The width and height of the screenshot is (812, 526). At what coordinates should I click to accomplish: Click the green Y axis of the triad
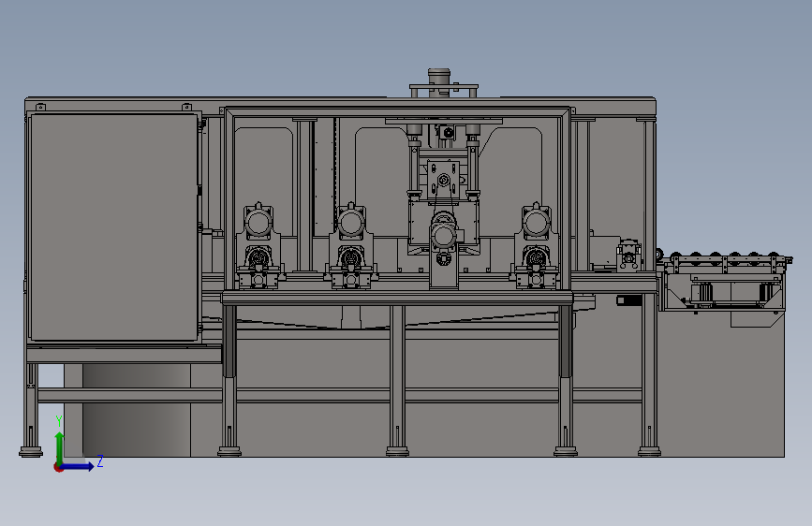pyautogui.click(x=60, y=447)
